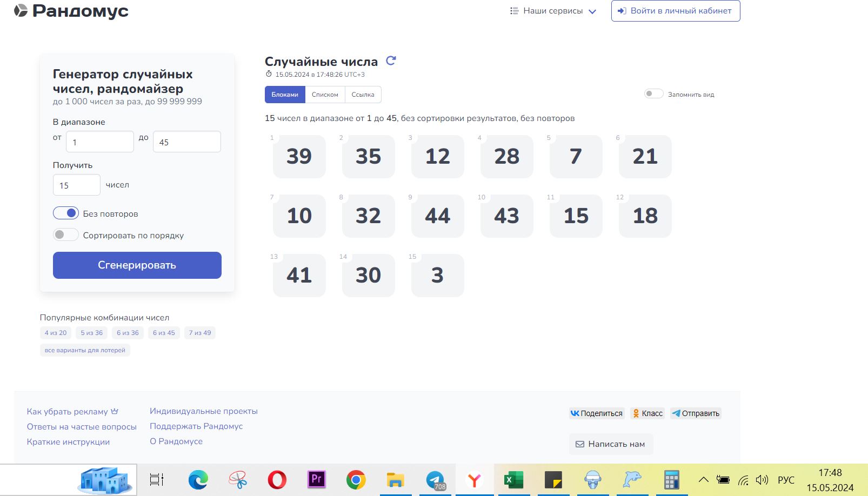The image size is (868, 496).
Task: Click the number block 28
Action: [x=507, y=157]
